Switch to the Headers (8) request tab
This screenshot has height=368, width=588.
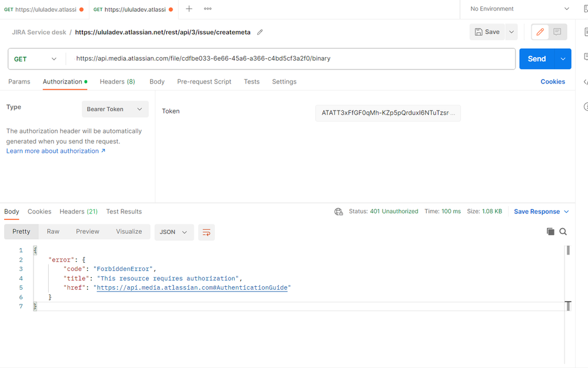pos(117,82)
